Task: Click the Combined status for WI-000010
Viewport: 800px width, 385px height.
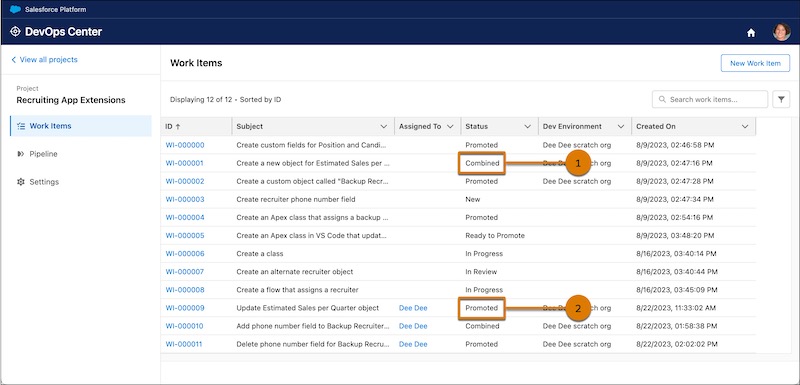Action: (482, 326)
